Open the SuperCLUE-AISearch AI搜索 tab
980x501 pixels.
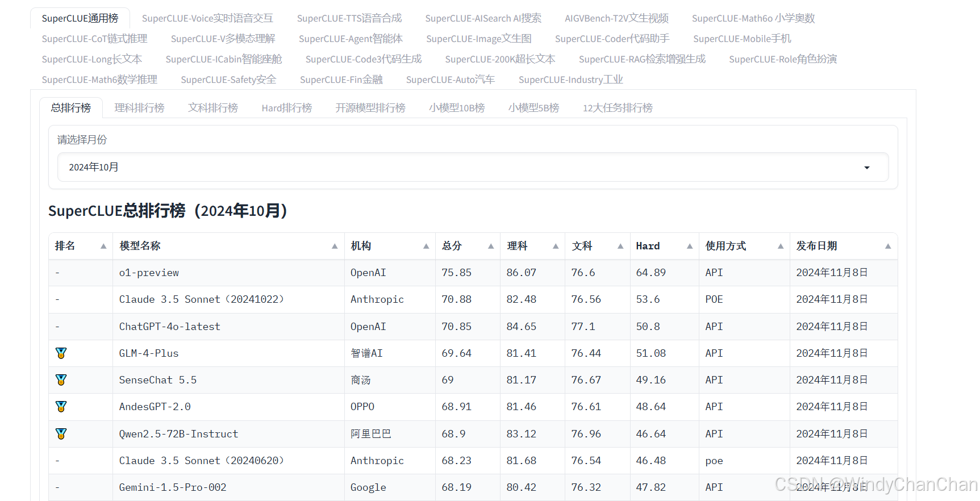coord(483,18)
